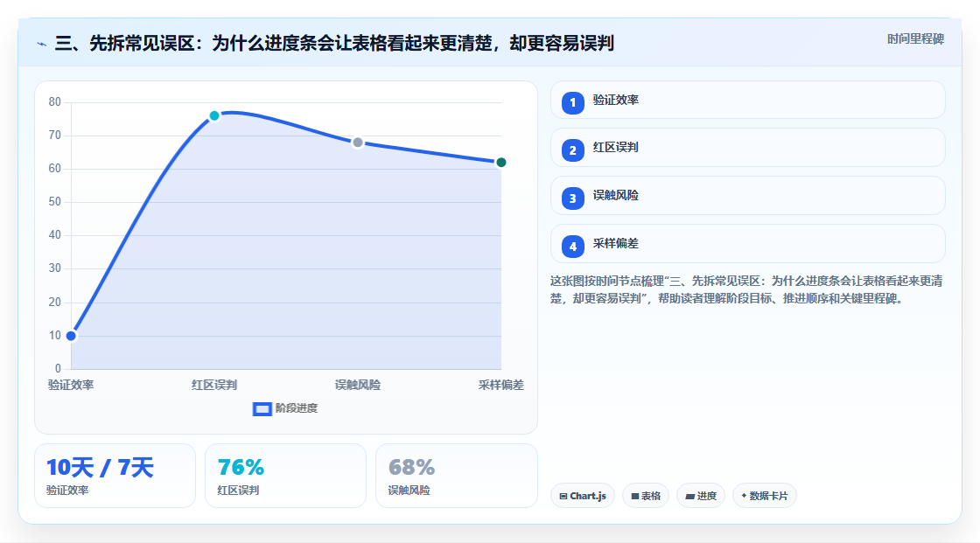Screen dimensions: 980x543
Task: Click the 时间里程碑 label in the header
Action: pyautogui.click(x=915, y=39)
